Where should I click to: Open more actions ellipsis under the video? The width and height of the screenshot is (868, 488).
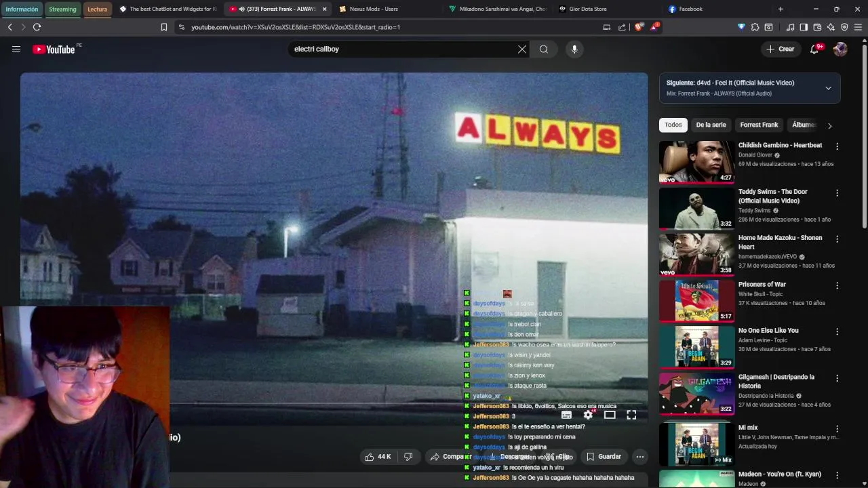pos(639,457)
